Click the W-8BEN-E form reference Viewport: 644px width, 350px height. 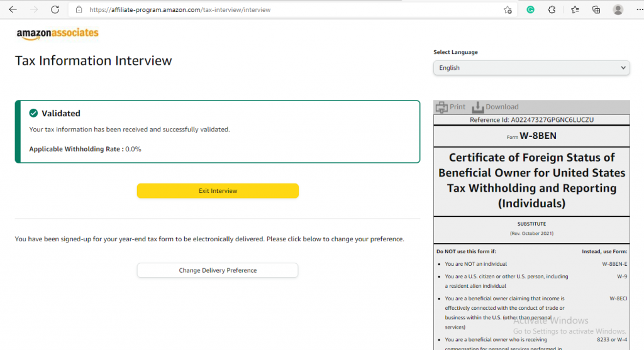coord(614,264)
